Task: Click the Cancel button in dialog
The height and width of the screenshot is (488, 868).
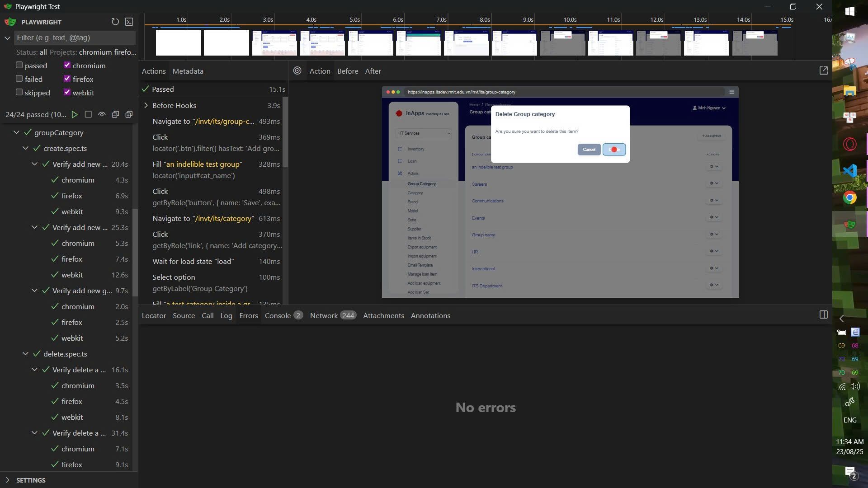Action: click(589, 150)
